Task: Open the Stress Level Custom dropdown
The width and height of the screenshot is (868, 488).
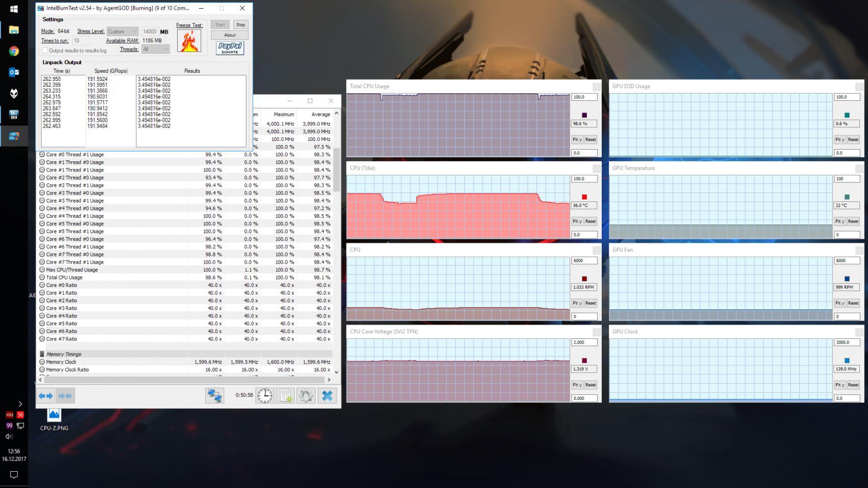Action: pos(123,32)
